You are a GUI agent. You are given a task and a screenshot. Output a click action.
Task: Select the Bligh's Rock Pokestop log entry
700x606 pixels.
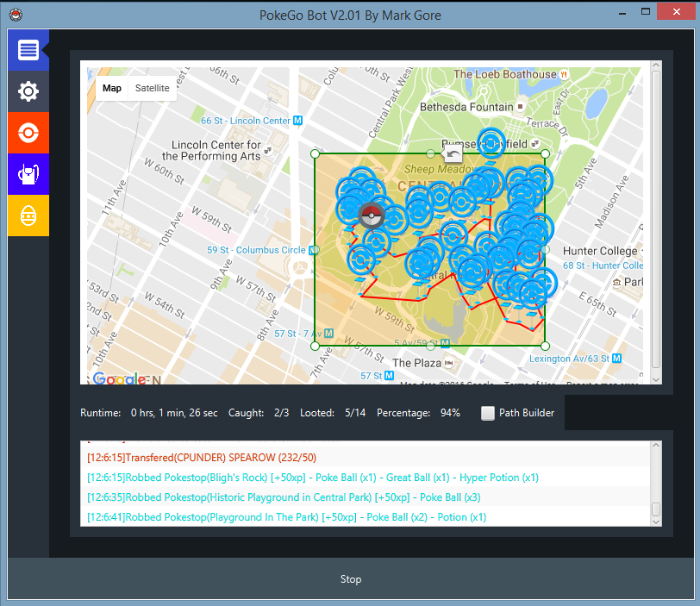point(310,477)
